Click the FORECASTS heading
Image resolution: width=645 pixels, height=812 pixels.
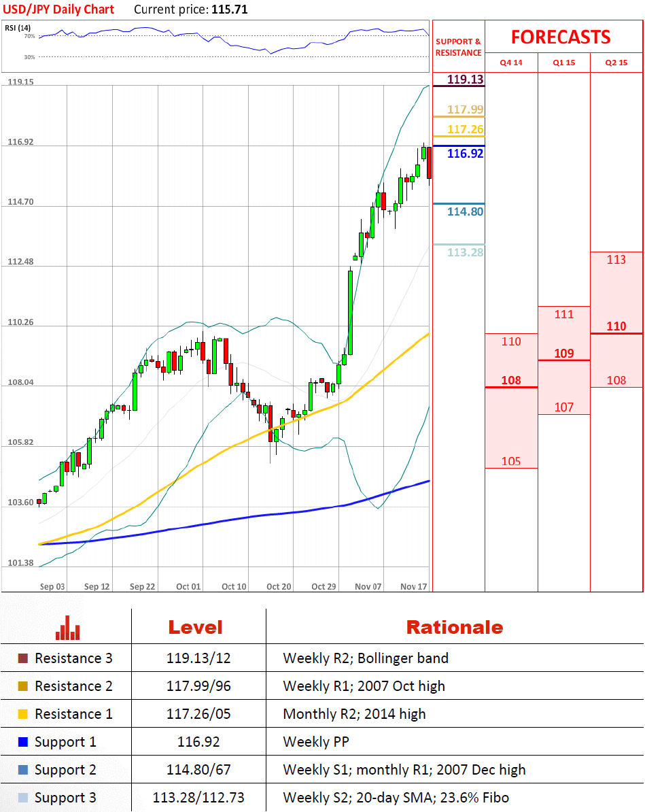pos(561,37)
